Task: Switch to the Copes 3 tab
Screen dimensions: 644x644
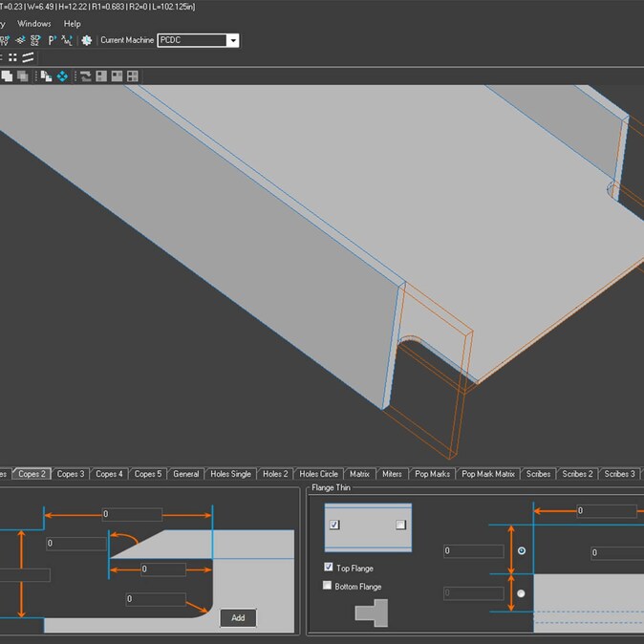Action: (x=71, y=474)
